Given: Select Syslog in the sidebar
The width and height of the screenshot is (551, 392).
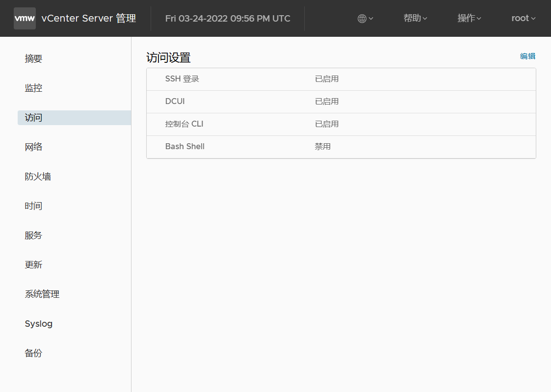Looking at the screenshot, I should [39, 324].
